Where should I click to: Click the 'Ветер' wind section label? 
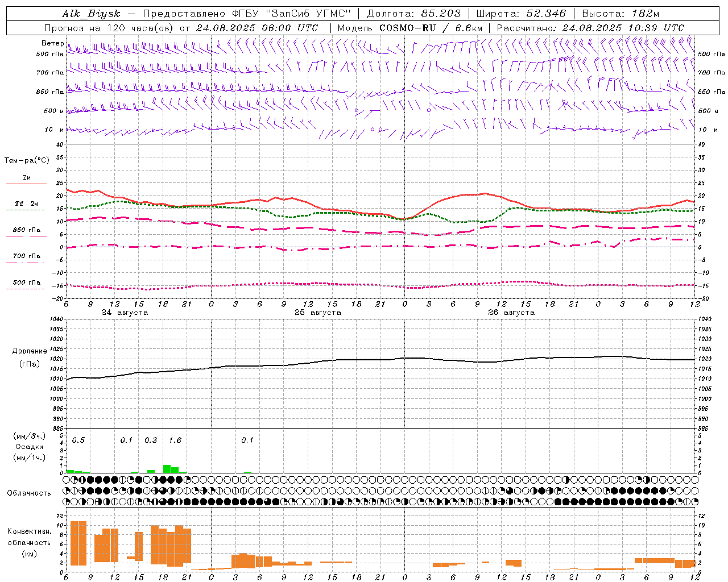pyautogui.click(x=52, y=43)
